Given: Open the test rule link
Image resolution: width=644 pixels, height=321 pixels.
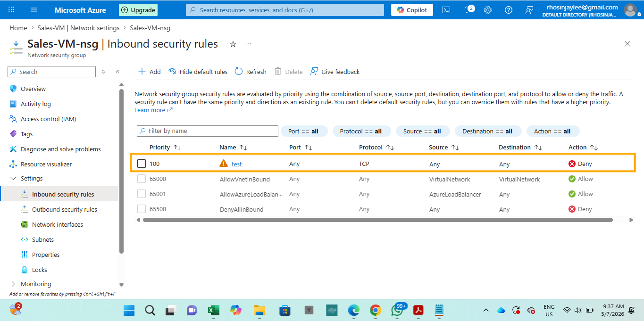Looking at the screenshot, I should coord(236,164).
